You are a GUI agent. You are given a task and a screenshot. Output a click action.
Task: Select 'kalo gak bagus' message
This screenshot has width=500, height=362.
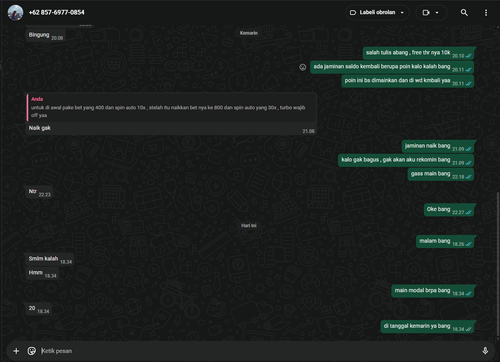406,160
